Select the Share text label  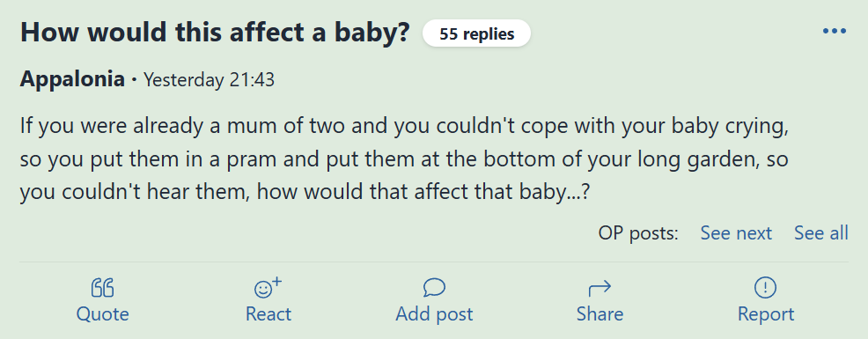click(600, 314)
